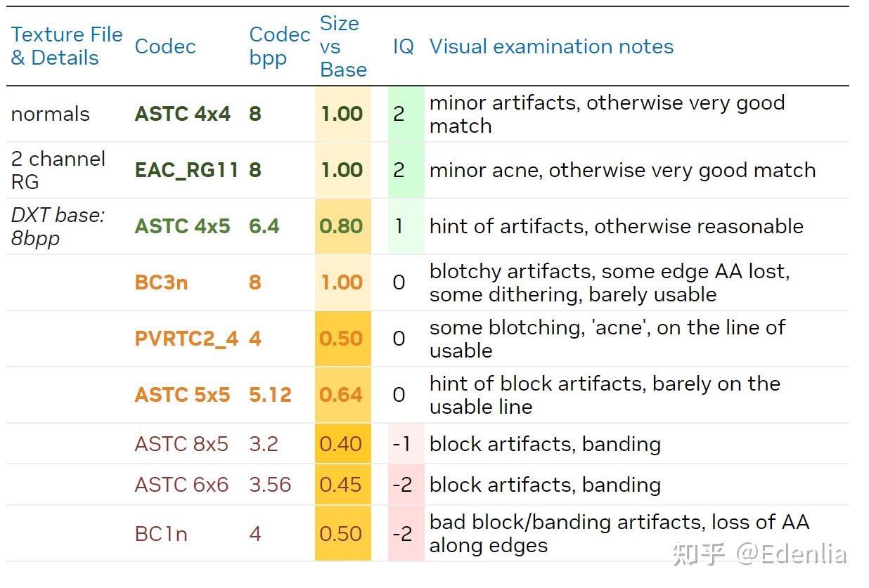This screenshot has width=869, height=588.
Task: Click the orange BC3n codec label
Action: coord(161,282)
